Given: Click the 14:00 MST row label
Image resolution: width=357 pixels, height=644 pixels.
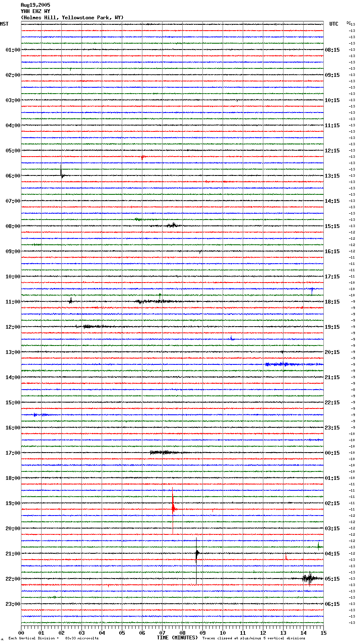Looking at the screenshot, I should (x=13, y=377).
